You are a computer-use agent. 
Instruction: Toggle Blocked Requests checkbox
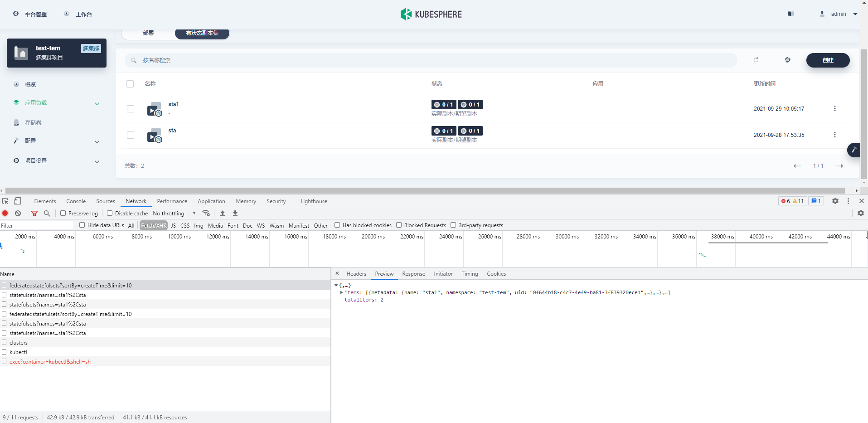click(x=399, y=225)
